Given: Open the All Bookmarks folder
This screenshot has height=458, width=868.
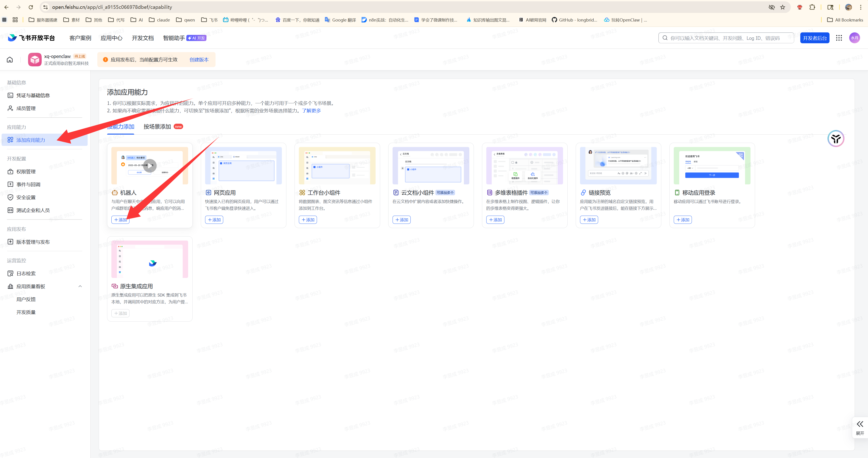Looking at the screenshot, I should point(845,20).
